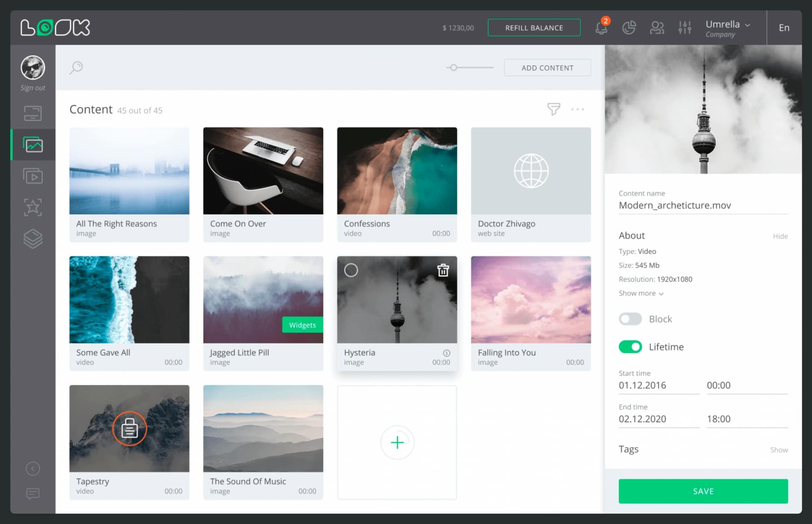The height and width of the screenshot is (524, 812).
Task: Open the playlists section in sidebar
Action: coord(33,176)
